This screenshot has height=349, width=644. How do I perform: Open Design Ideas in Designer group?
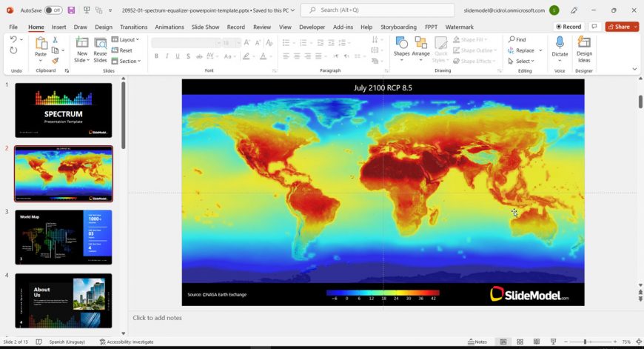coord(584,49)
